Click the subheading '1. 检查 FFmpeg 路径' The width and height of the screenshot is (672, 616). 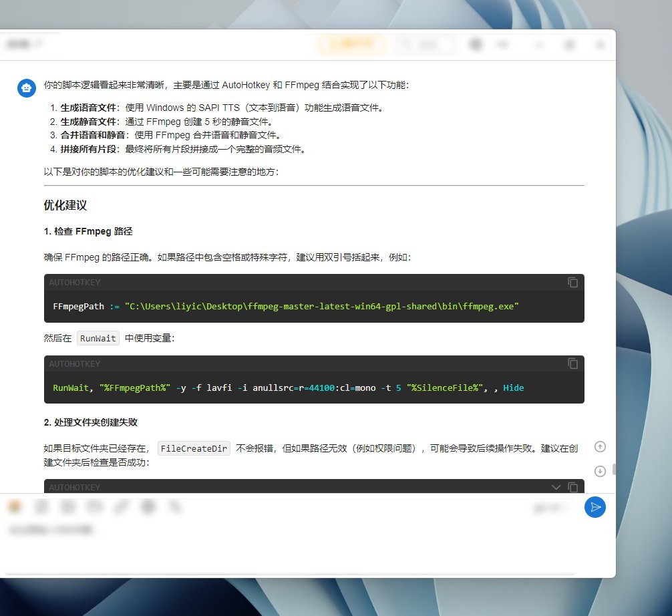88,231
